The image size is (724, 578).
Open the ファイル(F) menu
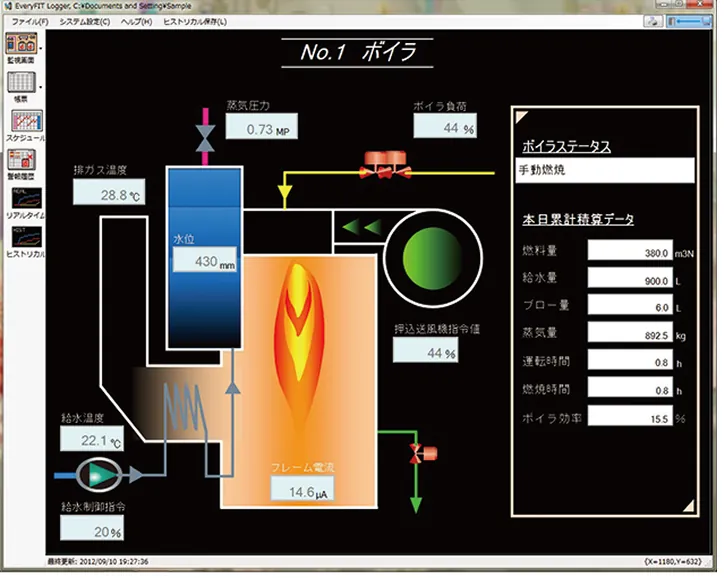coord(30,22)
